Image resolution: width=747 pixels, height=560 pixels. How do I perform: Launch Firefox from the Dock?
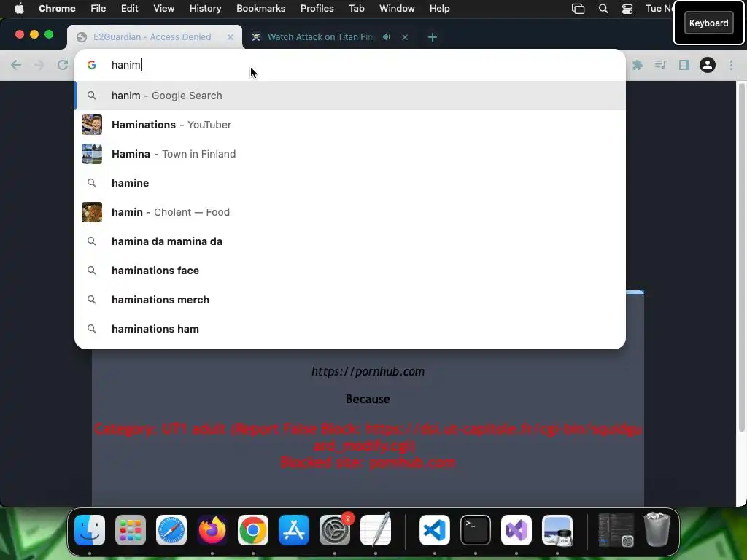(212, 530)
